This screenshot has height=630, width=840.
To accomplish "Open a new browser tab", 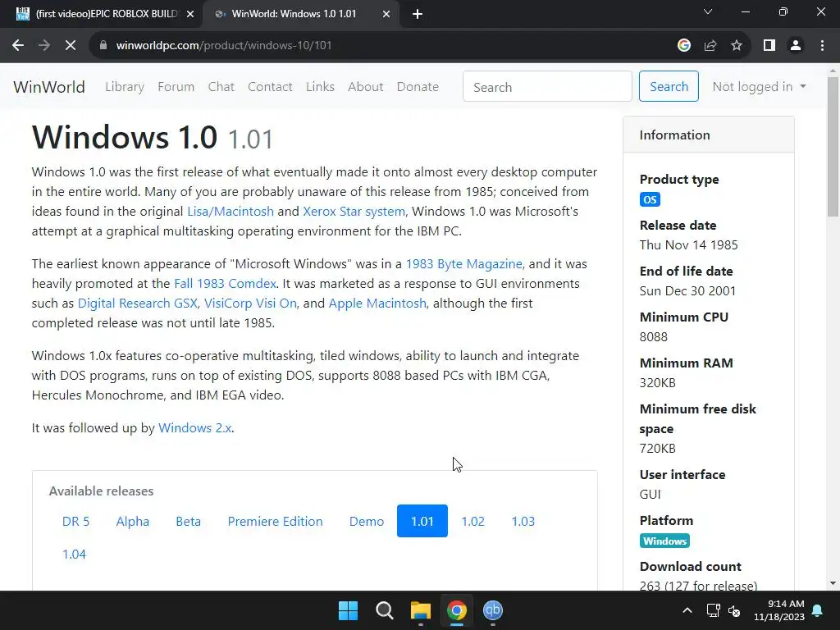I will click(418, 15).
